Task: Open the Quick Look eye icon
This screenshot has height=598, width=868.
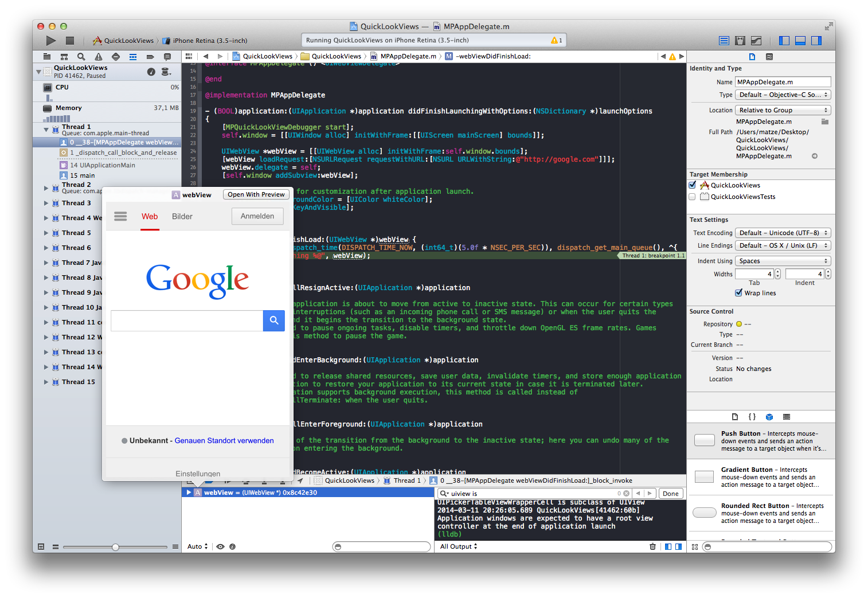Action: click(220, 546)
